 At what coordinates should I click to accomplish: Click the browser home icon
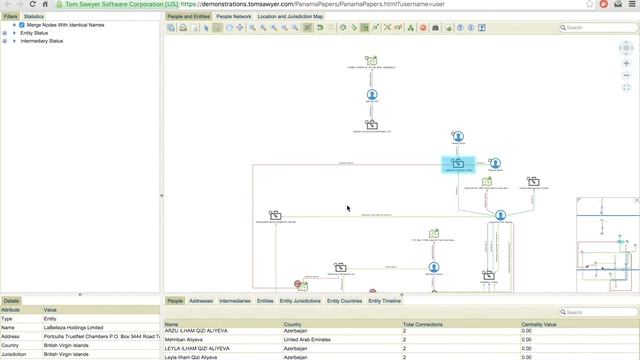(x=45, y=4)
